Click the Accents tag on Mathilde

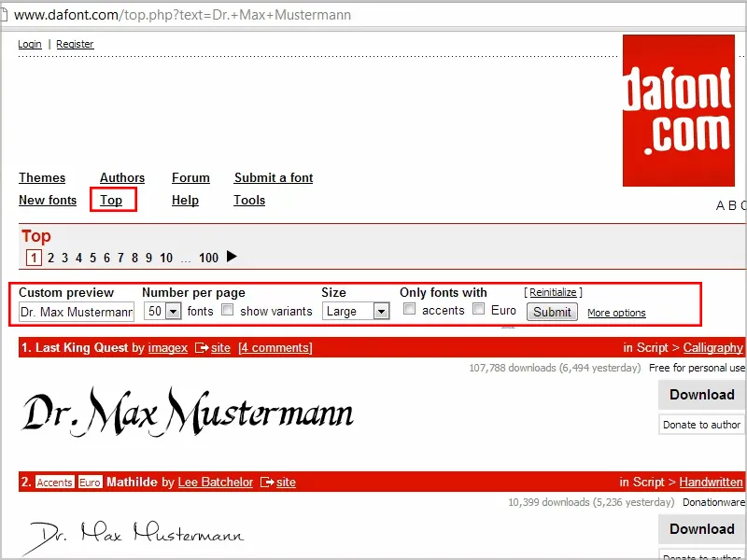(x=54, y=483)
